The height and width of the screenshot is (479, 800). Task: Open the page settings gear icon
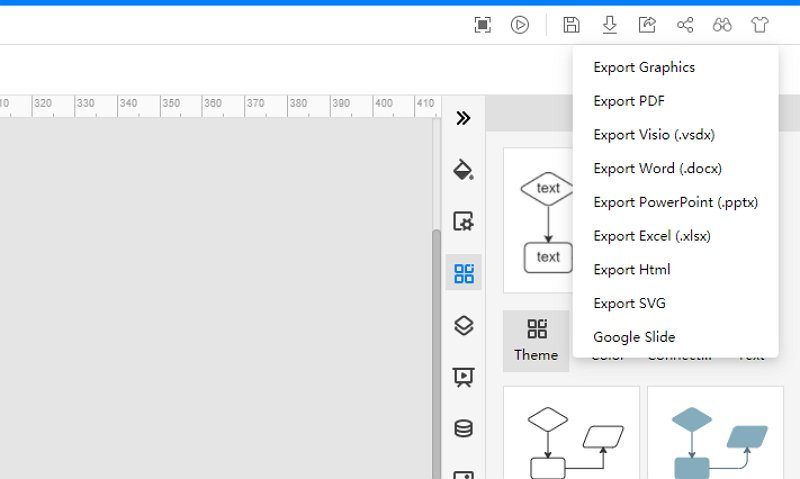point(463,221)
